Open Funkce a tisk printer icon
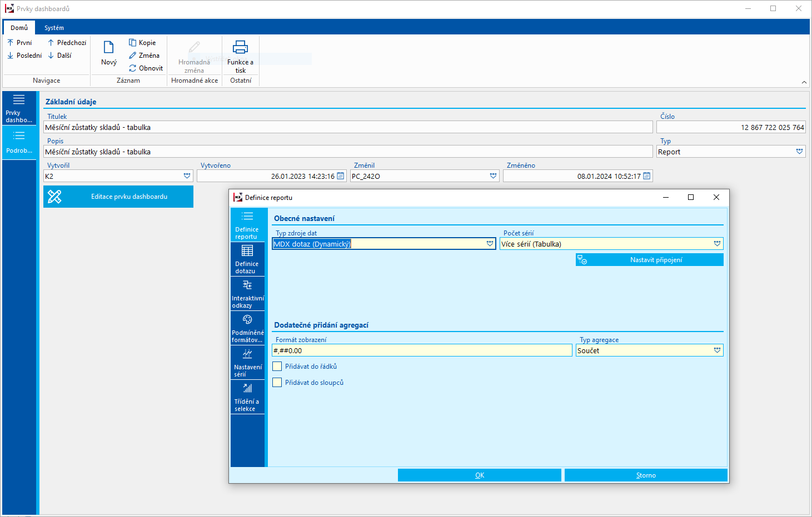Viewport: 812px width, 517px height. 240,48
